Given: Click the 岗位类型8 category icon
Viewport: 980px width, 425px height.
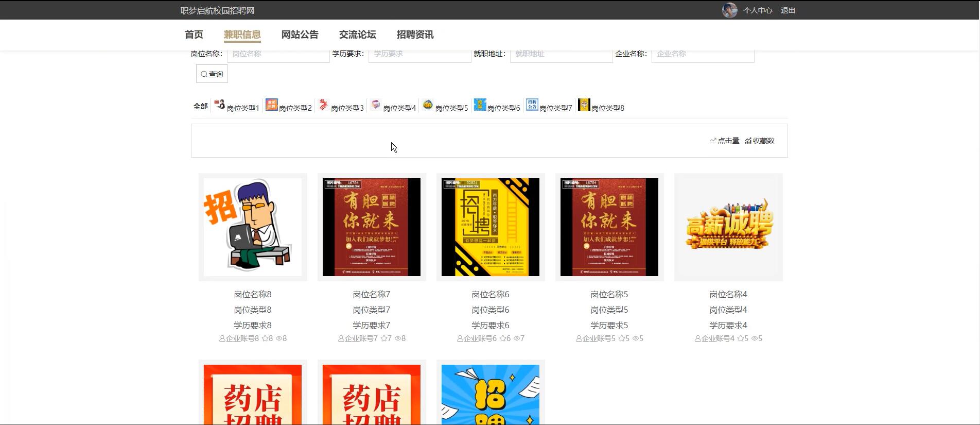Looking at the screenshot, I should pos(584,105).
